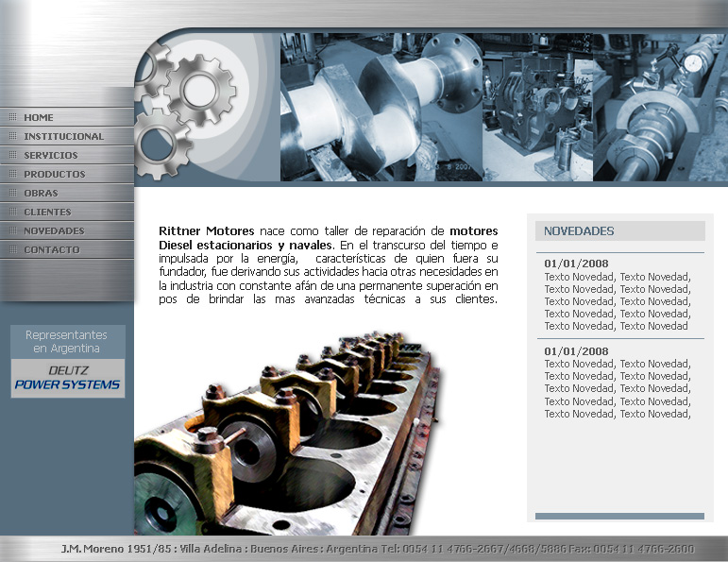
Task: Open the SERVICIOS section
Action: [x=67, y=155]
